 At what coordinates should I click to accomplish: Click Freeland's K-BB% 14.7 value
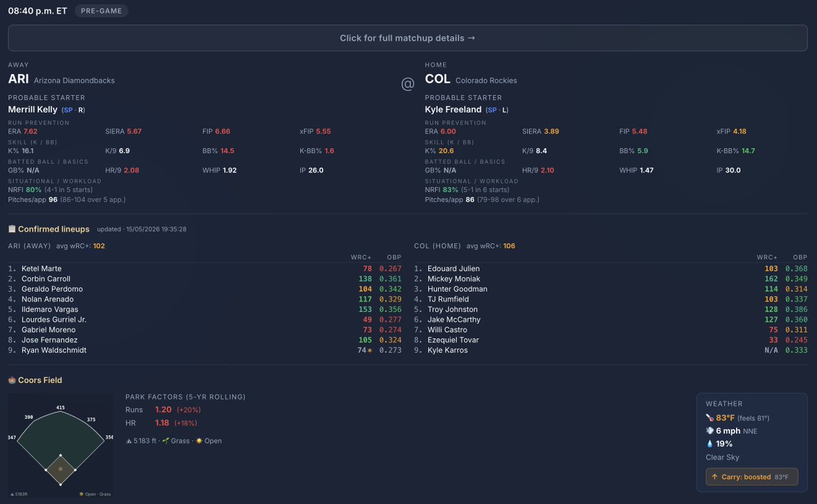[748, 150]
